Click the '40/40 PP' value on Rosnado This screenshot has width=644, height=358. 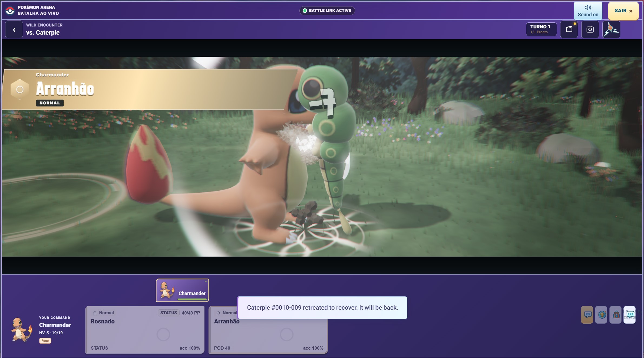[191, 313]
